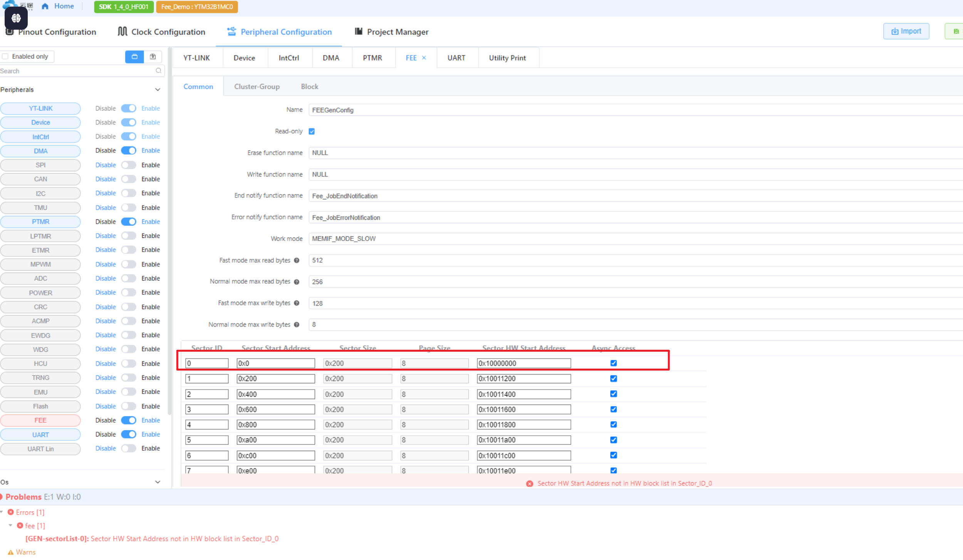Image resolution: width=963 pixels, height=560 pixels.
Task: Click help icon for Normal mode max write bytes
Action: pos(297,325)
